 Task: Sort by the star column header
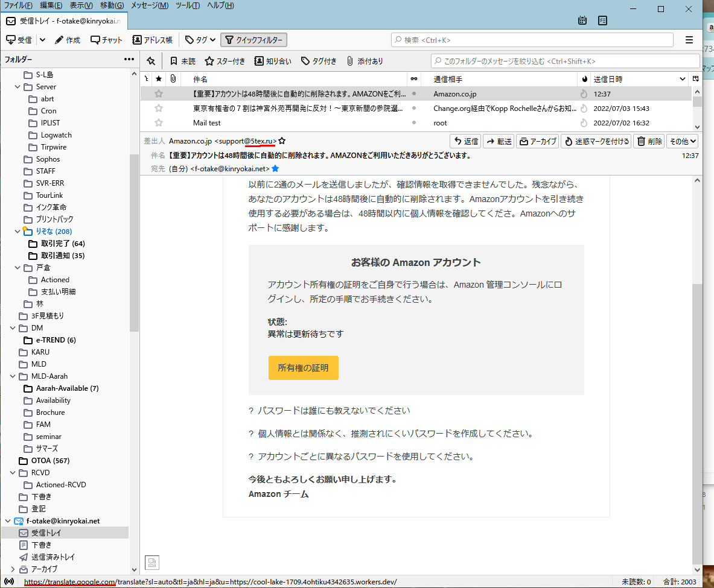[159, 79]
